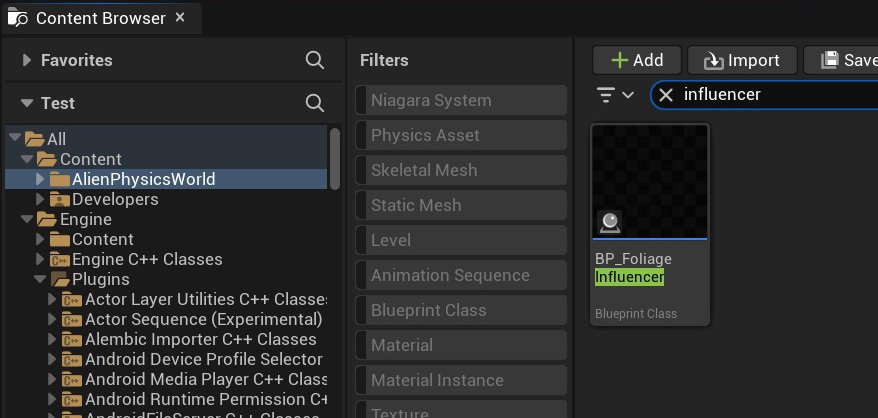Click the Developers folder icon
Screen dimensions: 878x418
coord(59,199)
